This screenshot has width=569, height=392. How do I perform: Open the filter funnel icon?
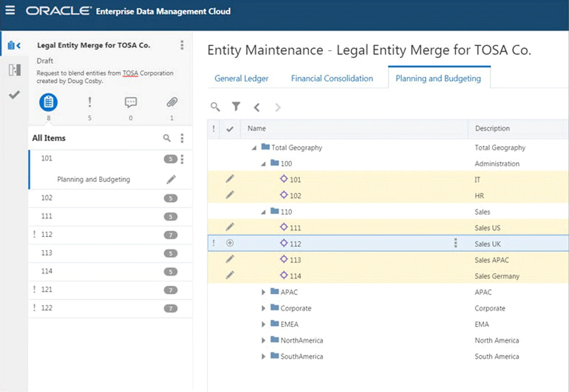tap(236, 107)
